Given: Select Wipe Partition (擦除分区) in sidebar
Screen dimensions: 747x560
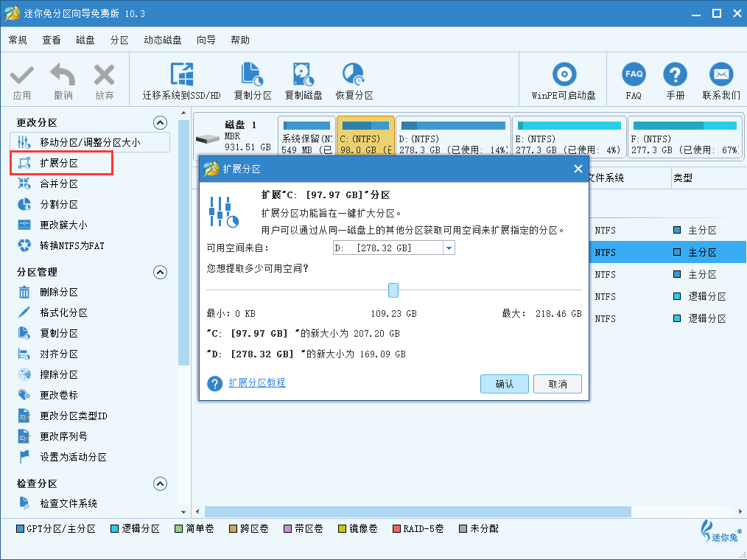Looking at the screenshot, I should tap(59, 374).
